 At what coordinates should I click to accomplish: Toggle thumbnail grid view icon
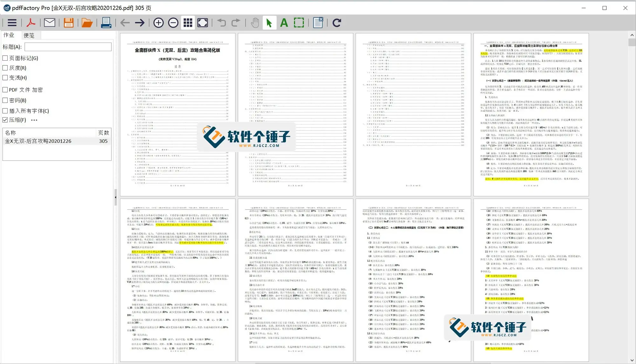pyautogui.click(x=188, y=23)
